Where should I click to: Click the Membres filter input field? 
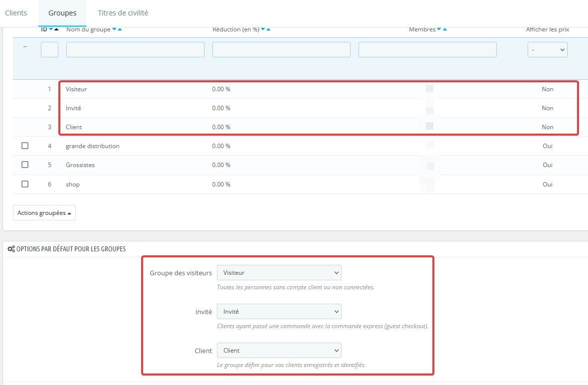(x=427, y=49)
